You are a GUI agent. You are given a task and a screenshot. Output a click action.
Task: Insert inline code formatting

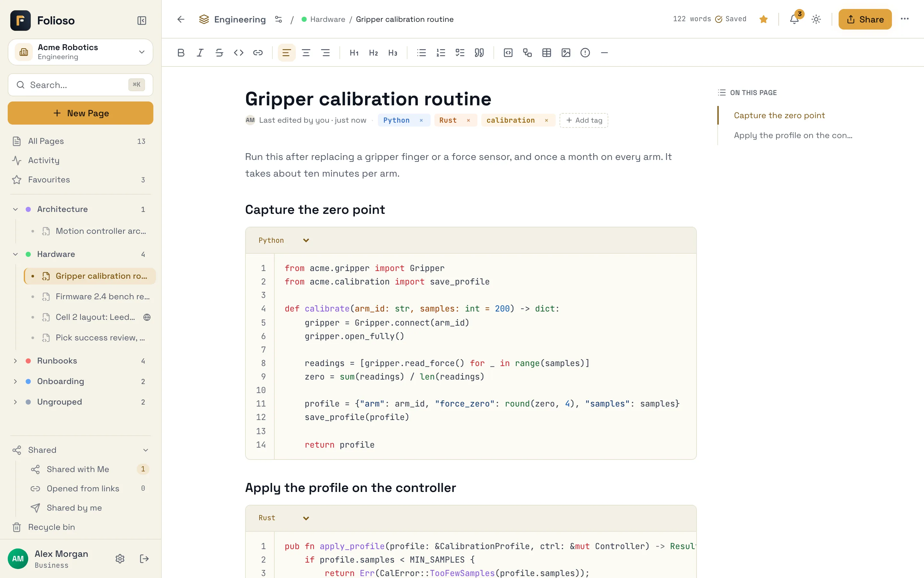point(239,53)
